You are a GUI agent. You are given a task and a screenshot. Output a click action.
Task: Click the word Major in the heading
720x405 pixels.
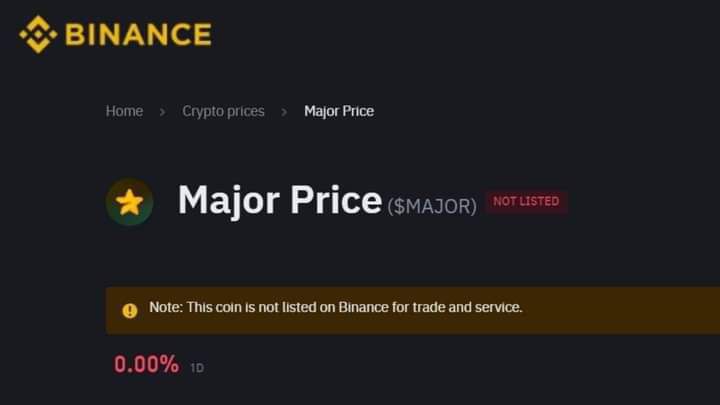click(x=229, y=201)
